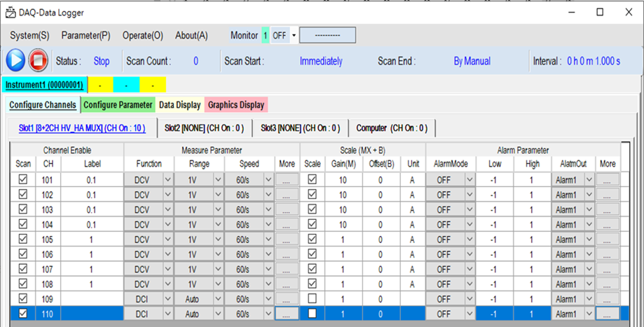Open More measure settings for channel 105
The height and width of the screenshot is (327, 644).
click(x=286, y=239)
